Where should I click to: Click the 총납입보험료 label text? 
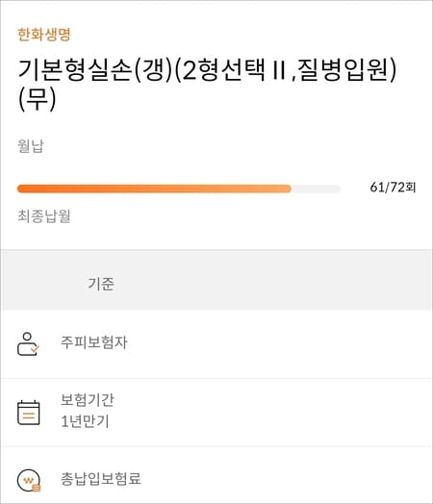pyautogui.click(x=101, y=479)
